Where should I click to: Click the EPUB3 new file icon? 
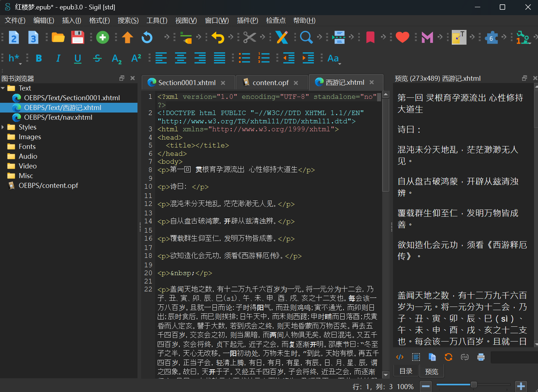tap(33, 37)
